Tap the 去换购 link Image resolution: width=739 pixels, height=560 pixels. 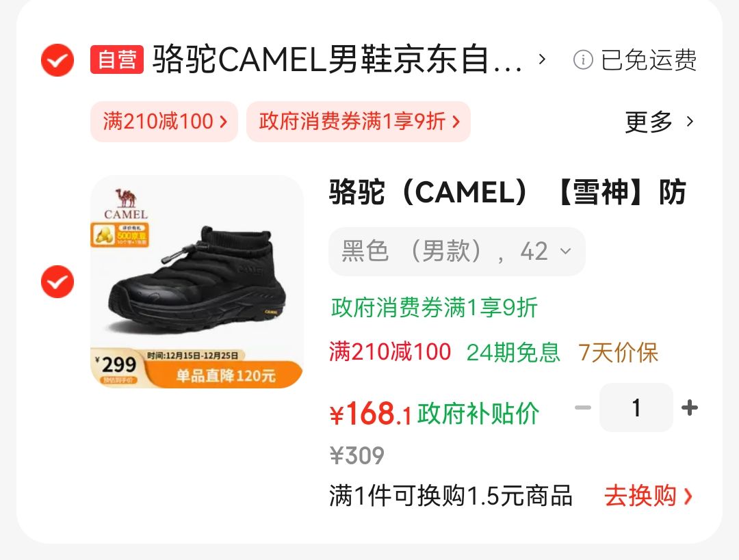tap(648, 496)
